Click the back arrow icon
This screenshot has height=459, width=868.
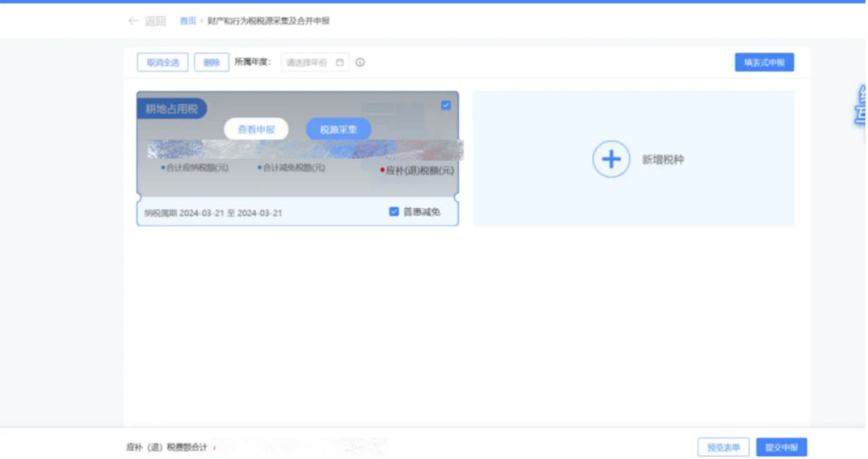click(x=133, y=21)
